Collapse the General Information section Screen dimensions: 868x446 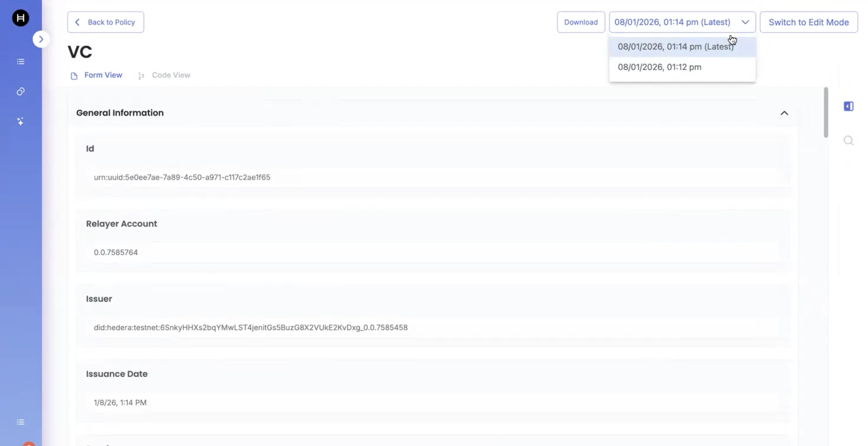tap(784, 113)
